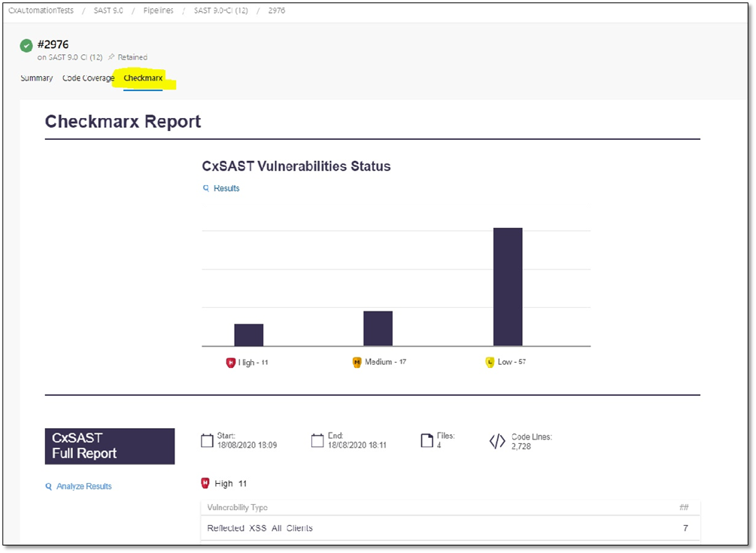This screenshot has height=553, width=756.
Task: Click the #2976 build number heading
Action: (53, 44)
